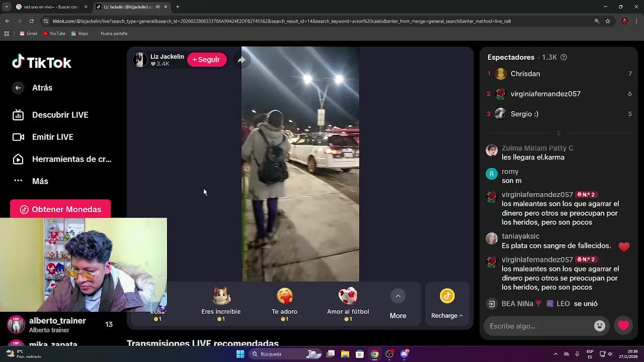This screenshot has height=362, width=644.
Task: Click the live video stream
Action: pyautogui.click(x=300, y=164)
